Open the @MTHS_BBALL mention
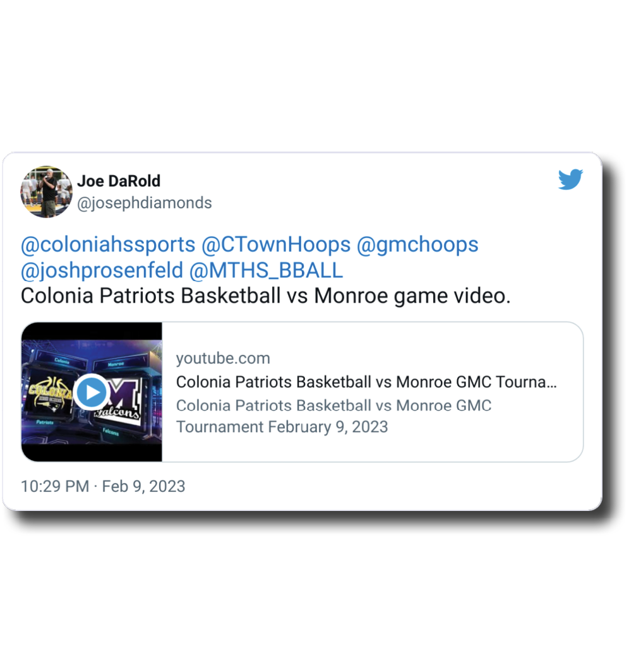Viewport: 629px width, 672px height. click(266, 270)
